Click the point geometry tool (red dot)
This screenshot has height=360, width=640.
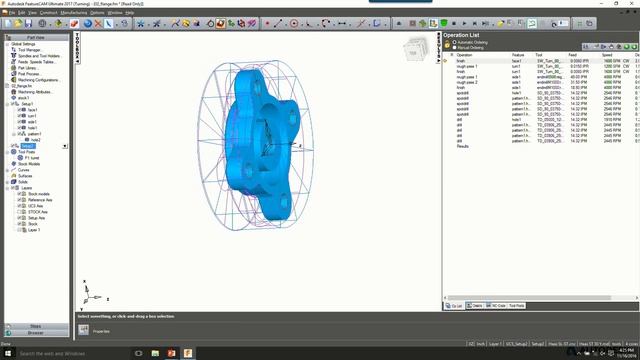point(267,24)
